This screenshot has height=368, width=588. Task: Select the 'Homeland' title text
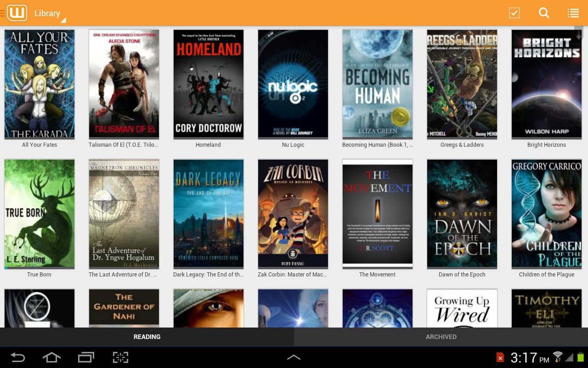tap(209, 145)
